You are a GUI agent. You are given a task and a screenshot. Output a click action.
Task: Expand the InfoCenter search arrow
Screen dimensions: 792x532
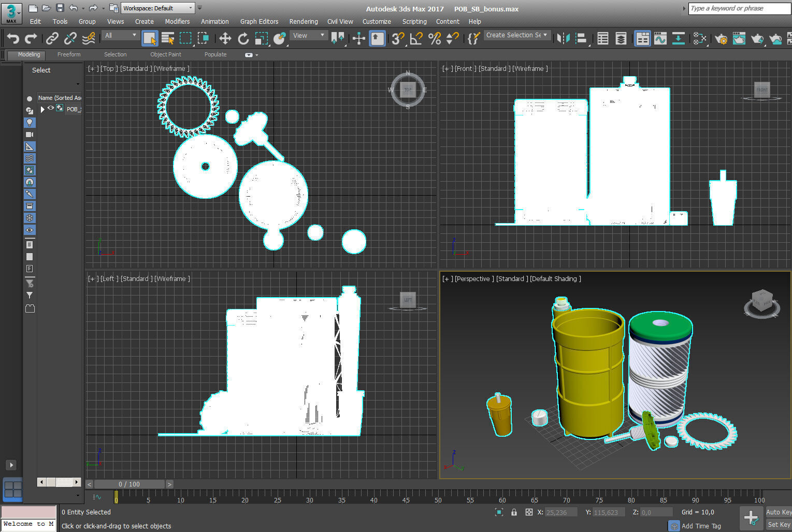[684, 8]
